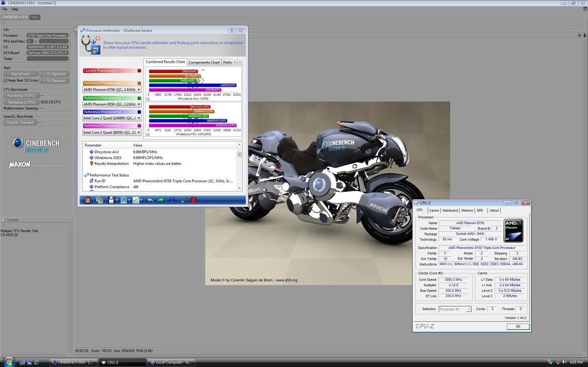This screenshot has height=367, width=588.
Task: Click the help question mark button in Sandra title bar
Action: click(232, 30)
